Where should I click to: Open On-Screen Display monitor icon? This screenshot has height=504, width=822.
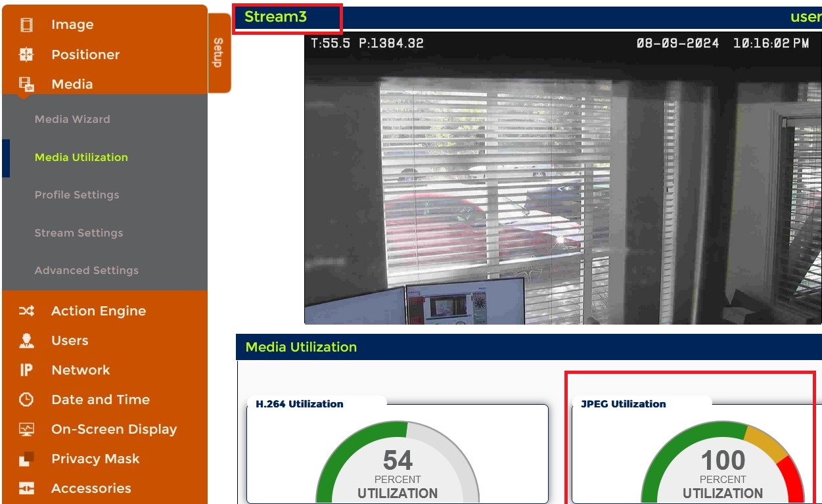[26, 429]
